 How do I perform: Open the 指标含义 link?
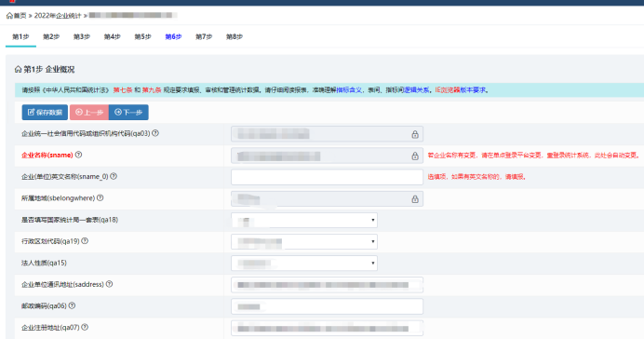coord(349,90)
